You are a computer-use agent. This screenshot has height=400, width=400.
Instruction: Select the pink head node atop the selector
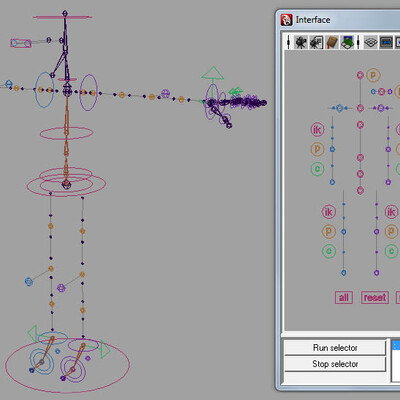[360, 75]
